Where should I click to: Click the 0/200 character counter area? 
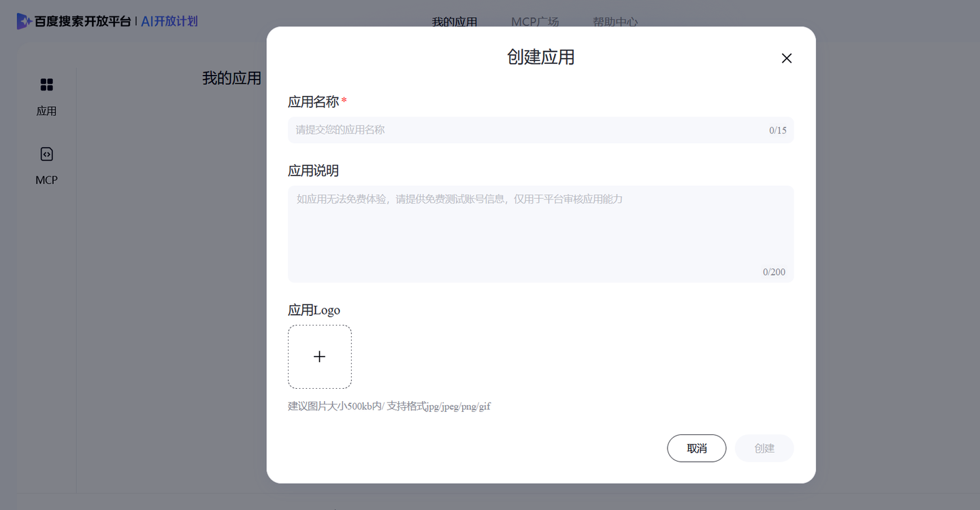[x=774, y=272]
